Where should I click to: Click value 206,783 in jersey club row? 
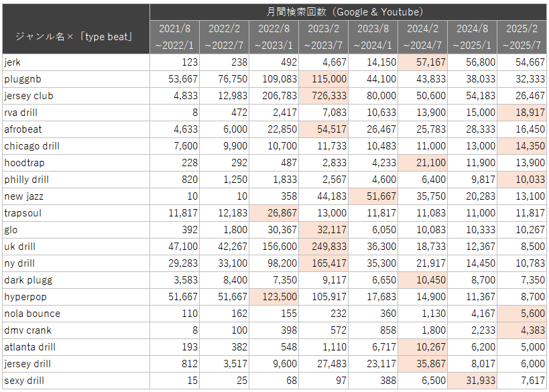tap(273, 96)
